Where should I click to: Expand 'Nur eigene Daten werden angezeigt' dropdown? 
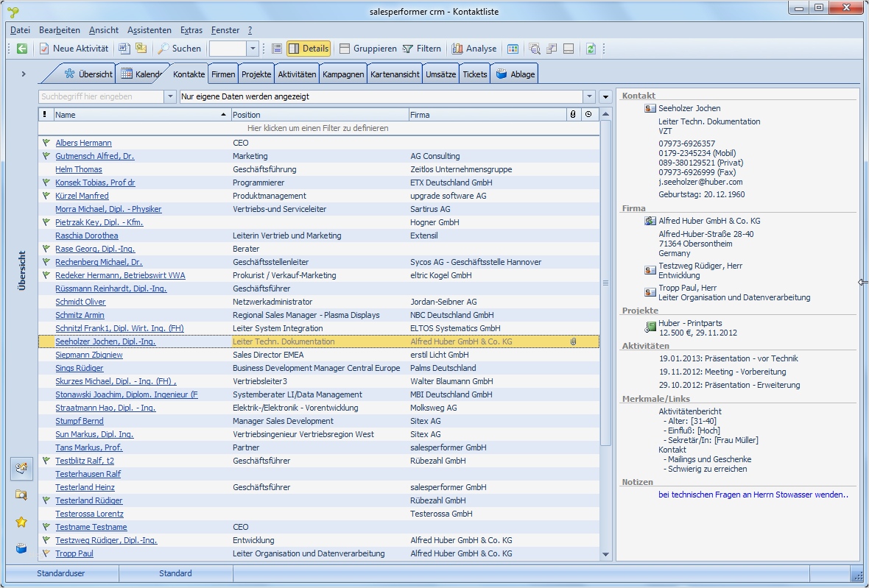point(588,96)
